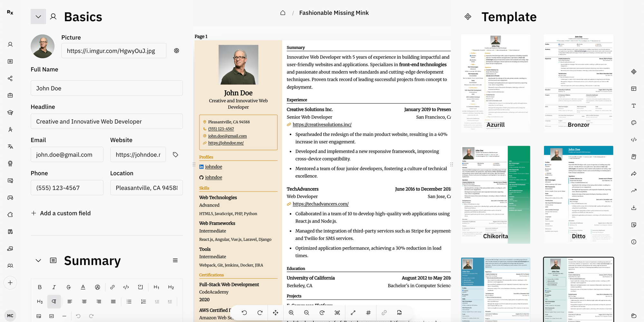Download resume as PDF
Image resolution: width=644 pixels, height=322 pixels.
tap(400, 313)
